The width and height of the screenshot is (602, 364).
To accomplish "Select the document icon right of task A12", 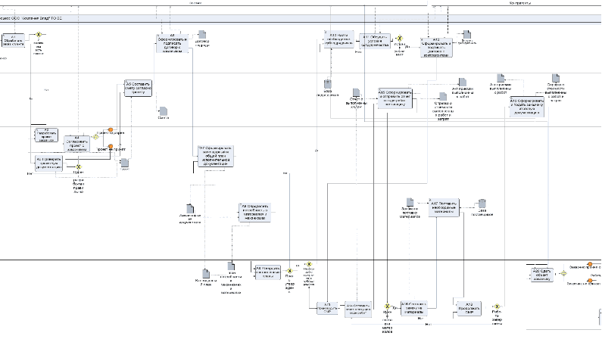I will tap(467, 35).
